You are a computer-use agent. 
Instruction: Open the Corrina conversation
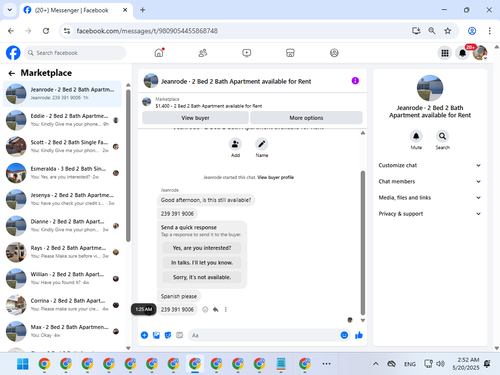click(62, 305)
